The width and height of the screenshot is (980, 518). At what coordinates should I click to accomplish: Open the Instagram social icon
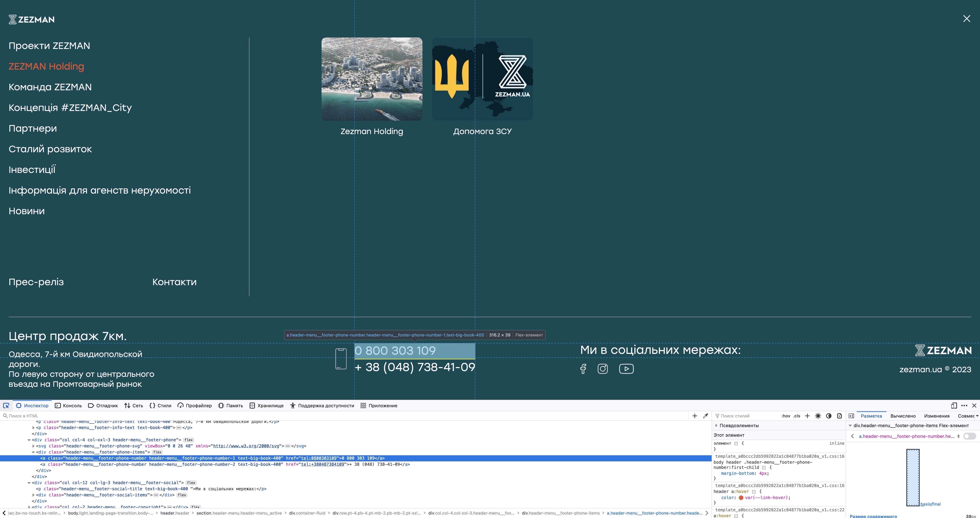(603, 369)
